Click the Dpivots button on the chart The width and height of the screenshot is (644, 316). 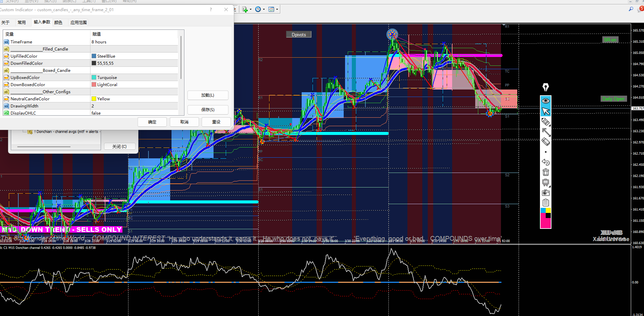tap(299, 35)
